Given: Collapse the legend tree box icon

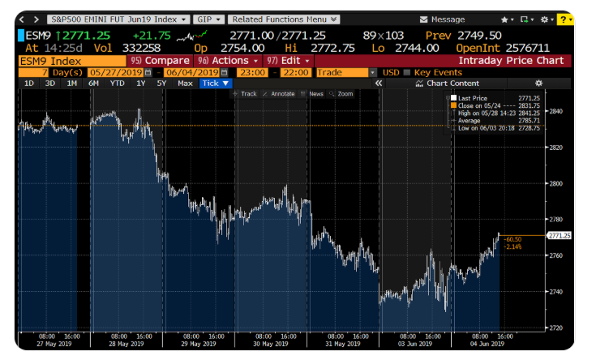Looking at the screenshot, I should coord(448,98).
